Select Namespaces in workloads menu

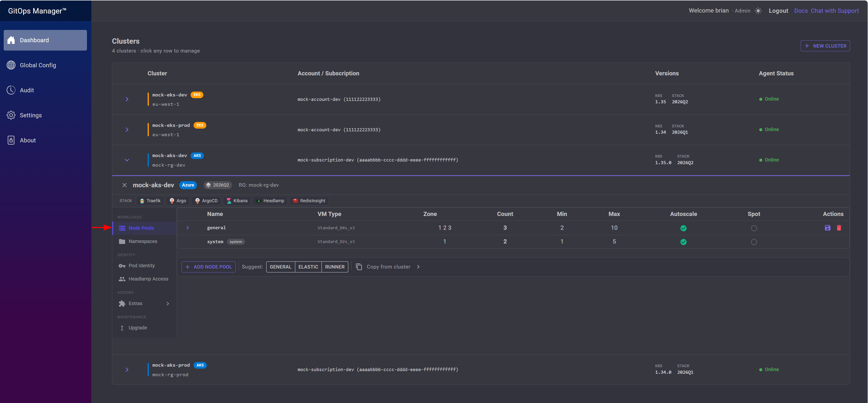[x=145, y=242]
